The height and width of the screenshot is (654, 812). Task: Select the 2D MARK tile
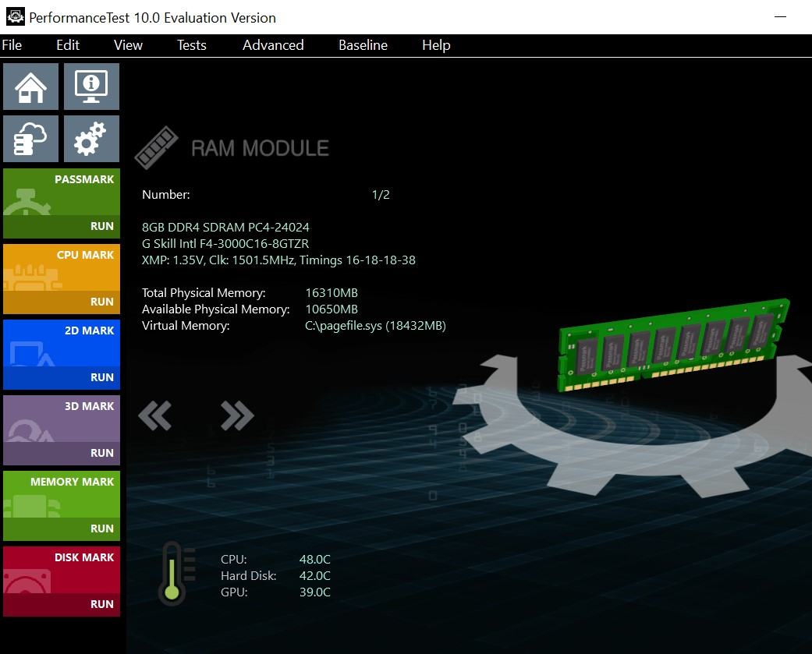click(62, 343)
